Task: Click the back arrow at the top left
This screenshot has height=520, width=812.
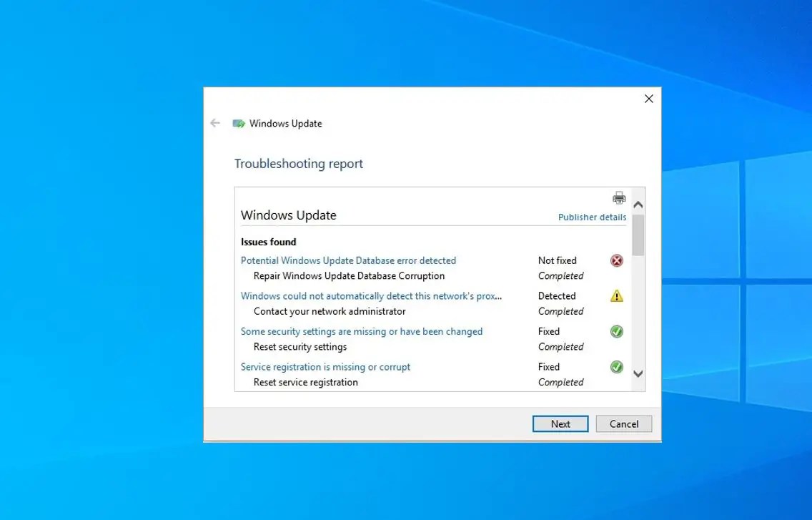Action: click(214, 122)
